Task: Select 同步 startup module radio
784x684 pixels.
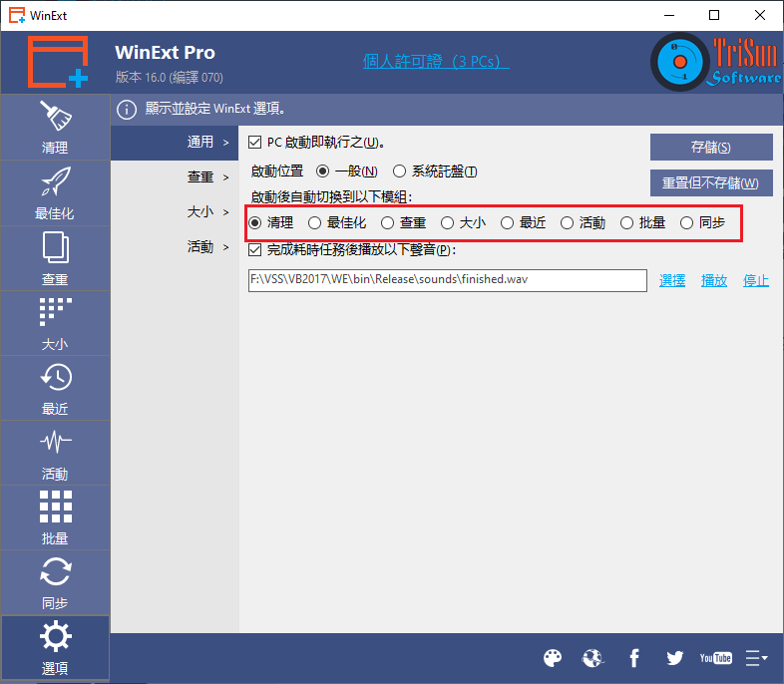Action: pos(686,222)
